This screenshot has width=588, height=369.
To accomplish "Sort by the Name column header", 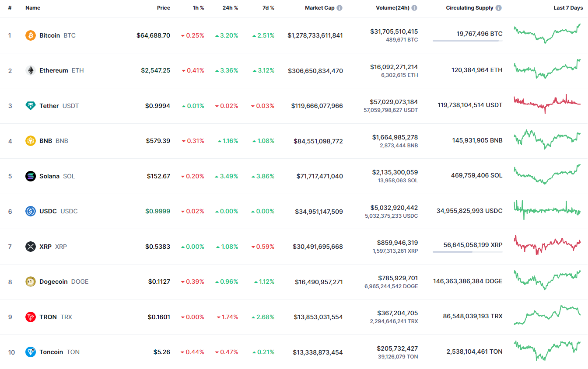I will click(33, 8).
